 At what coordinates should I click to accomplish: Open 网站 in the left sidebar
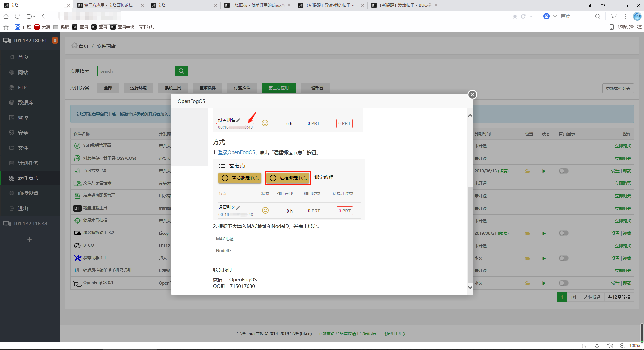click(23, 73)
